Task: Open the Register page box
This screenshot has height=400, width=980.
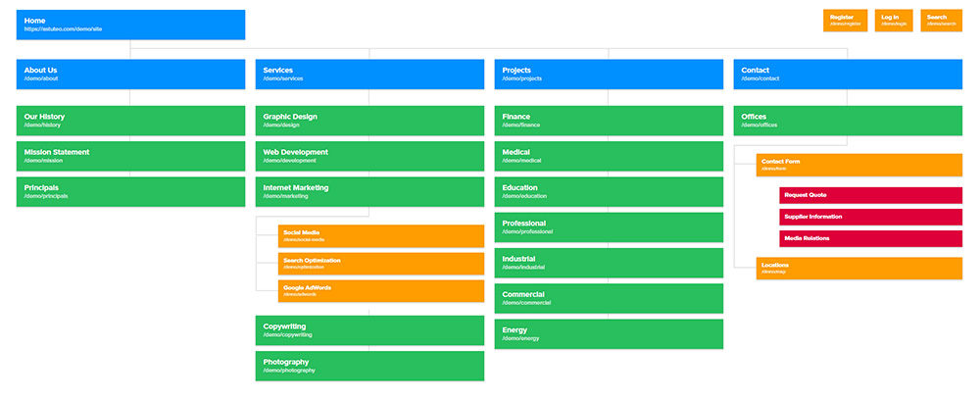Action: pos(845,21)
